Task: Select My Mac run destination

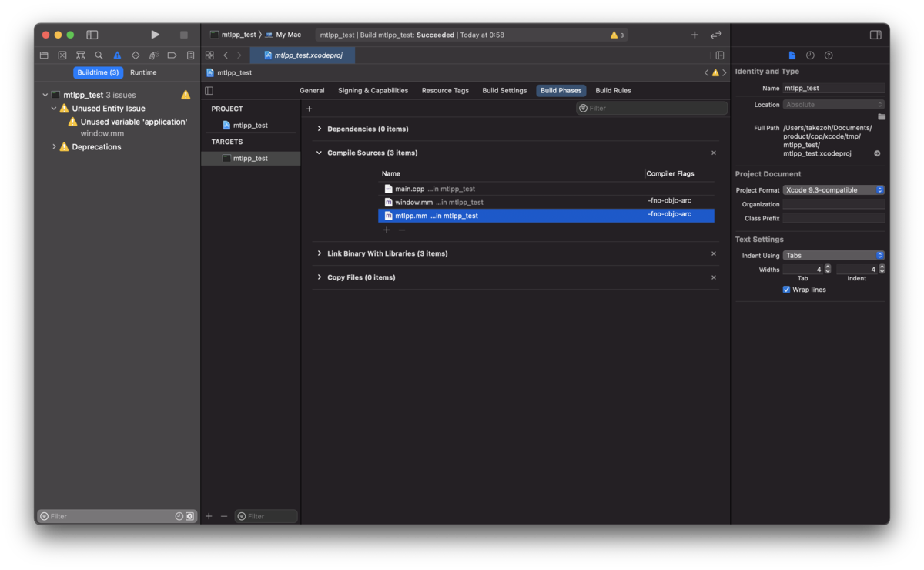Action: [x=283, y=35]
